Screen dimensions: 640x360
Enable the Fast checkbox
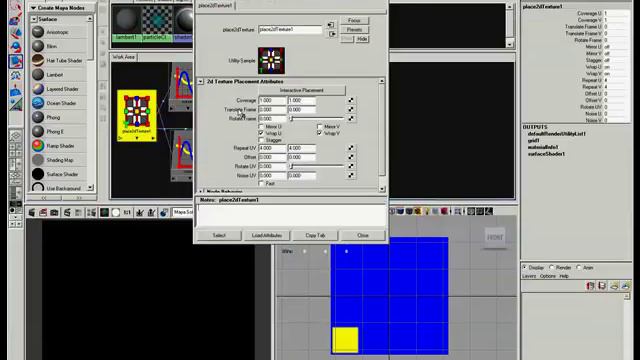(261, 184)
